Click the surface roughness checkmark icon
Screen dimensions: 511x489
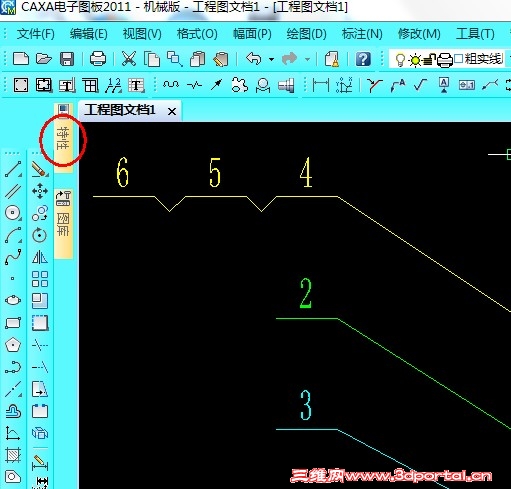(x=420, y=85)
